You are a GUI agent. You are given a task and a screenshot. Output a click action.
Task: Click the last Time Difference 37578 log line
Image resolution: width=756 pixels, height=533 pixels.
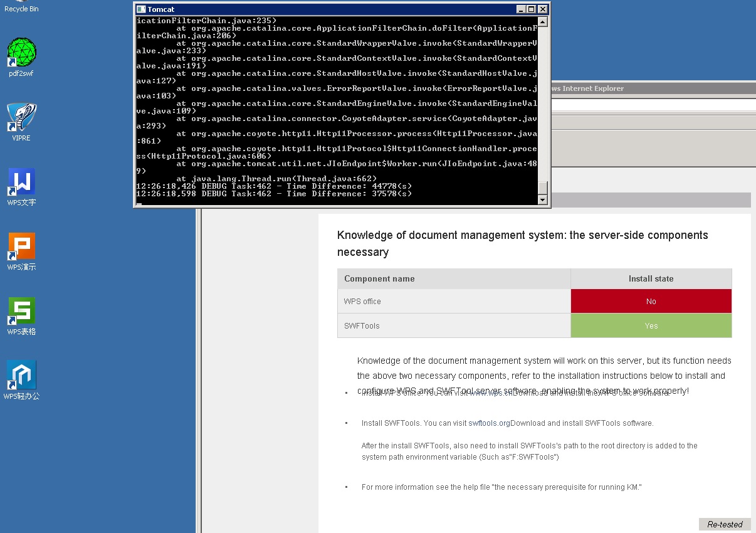click(275, 194)
